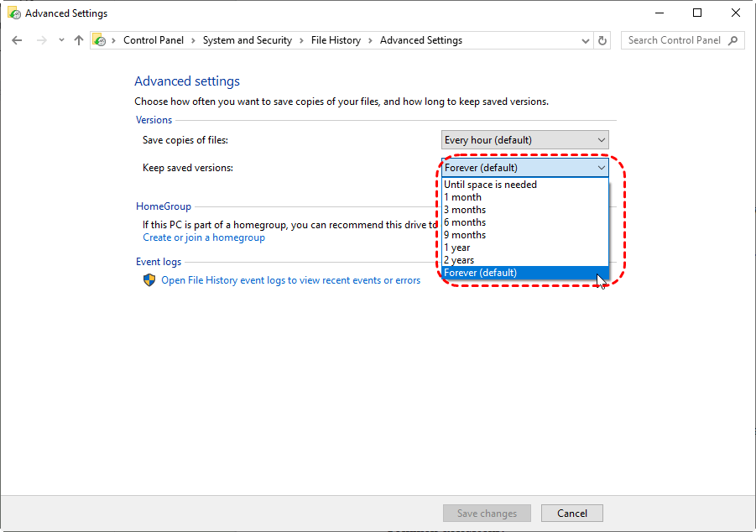The image size is (756, 532).
Task: Choose 1 year from the dropdown list
Action: [x=457, y=248]
